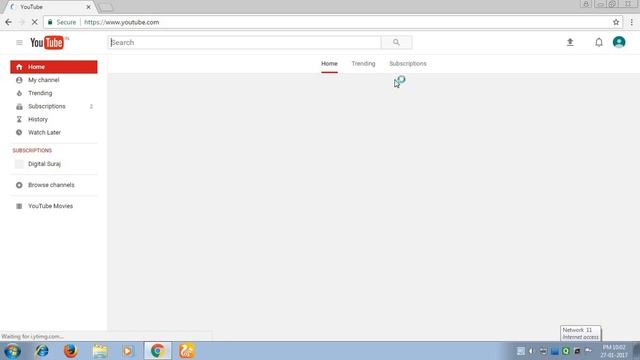Click the Chrome taskbar icon
The width and height of the screenshot is (640, 360).
(x=158, y=351)
